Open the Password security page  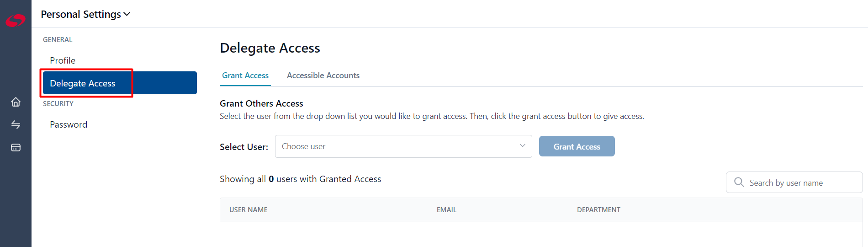(x=69, y=124)
